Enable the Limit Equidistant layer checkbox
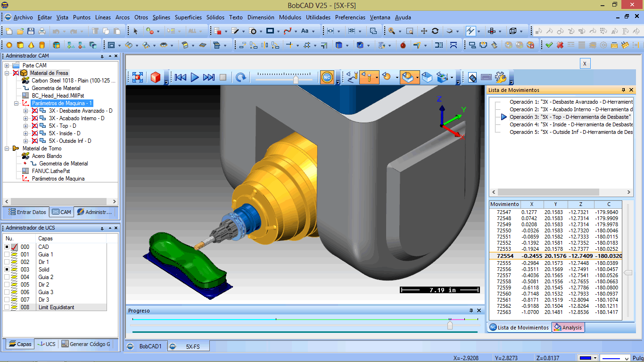 [7, 307]
